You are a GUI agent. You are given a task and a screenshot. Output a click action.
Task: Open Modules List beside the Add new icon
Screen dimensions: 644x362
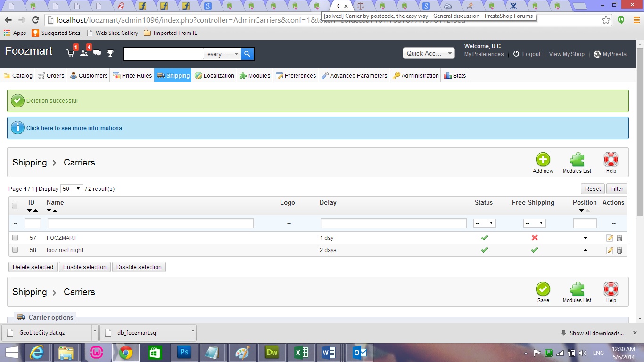click(577, 160)
